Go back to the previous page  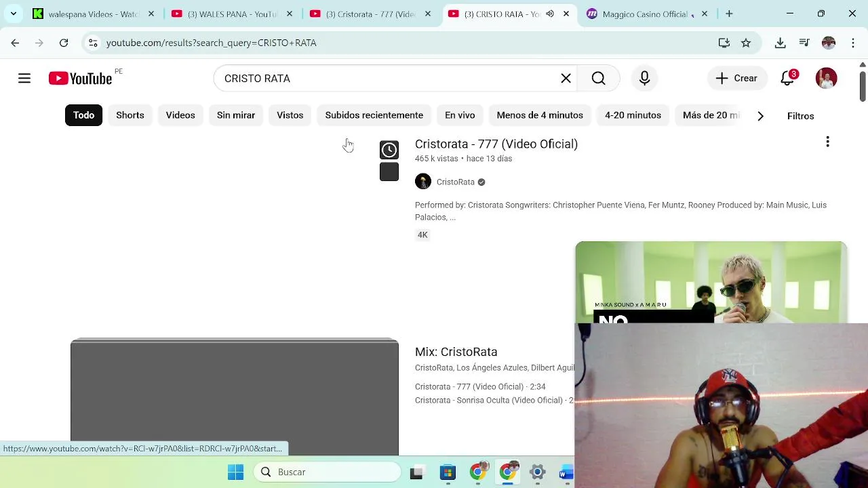pos(15,43)
